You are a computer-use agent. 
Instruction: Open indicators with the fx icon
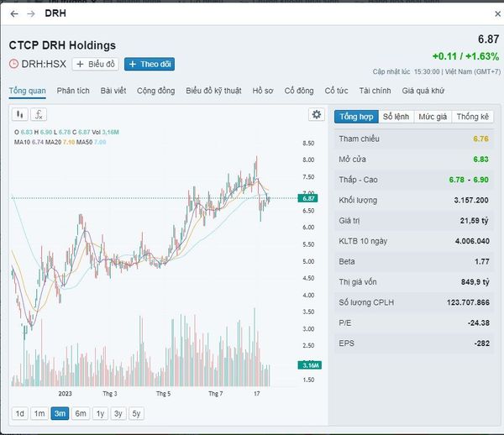(x=39, y=114)
